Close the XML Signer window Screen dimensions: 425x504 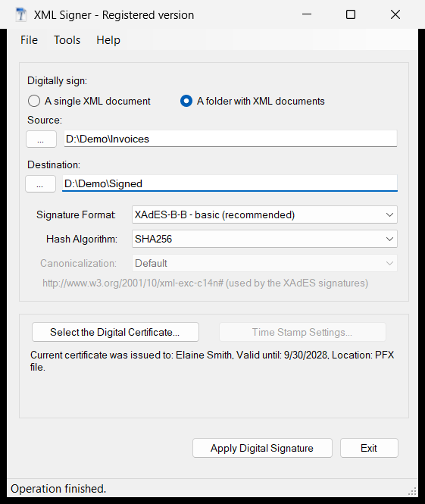tap(395, 14)
